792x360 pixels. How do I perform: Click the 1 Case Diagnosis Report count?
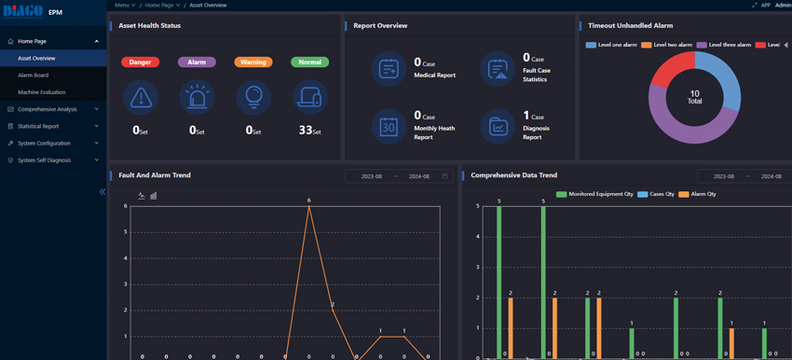click(533, 116)
